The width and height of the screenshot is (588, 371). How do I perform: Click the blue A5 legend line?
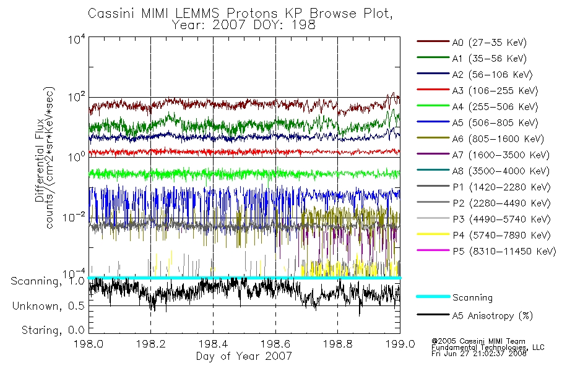(x=433, y=121)
